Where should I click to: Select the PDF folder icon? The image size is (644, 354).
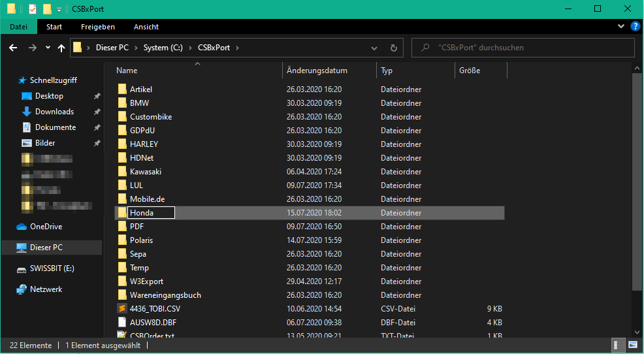point(122,226)
